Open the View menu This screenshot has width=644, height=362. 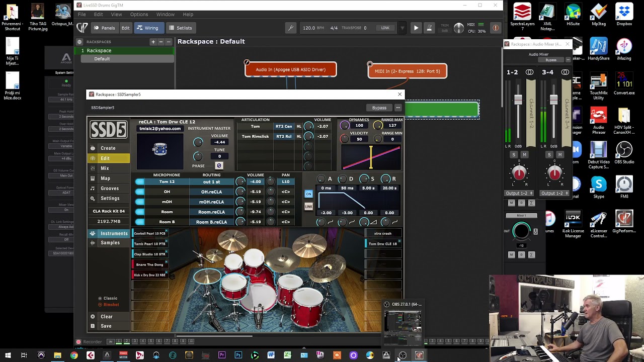click(x=116, y=15)
